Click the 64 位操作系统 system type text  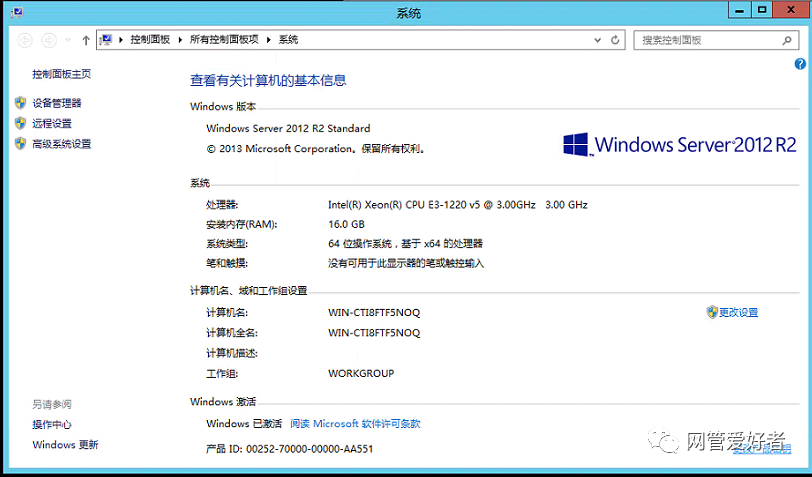(x=405, y=244)
